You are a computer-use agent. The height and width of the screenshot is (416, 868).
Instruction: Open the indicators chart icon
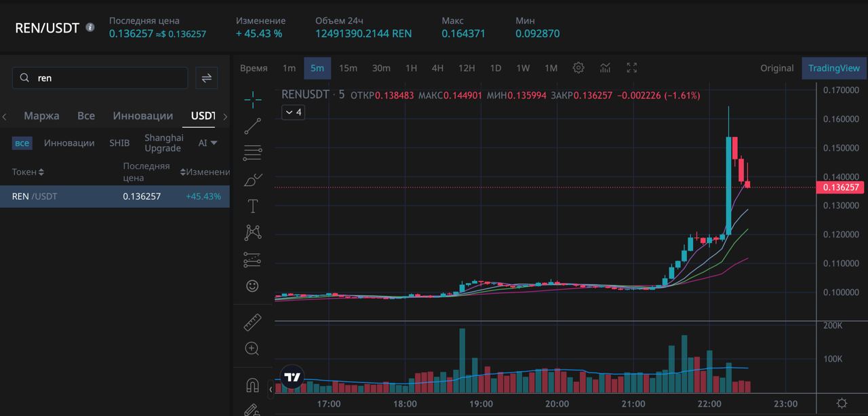click(x=605, y=68)
